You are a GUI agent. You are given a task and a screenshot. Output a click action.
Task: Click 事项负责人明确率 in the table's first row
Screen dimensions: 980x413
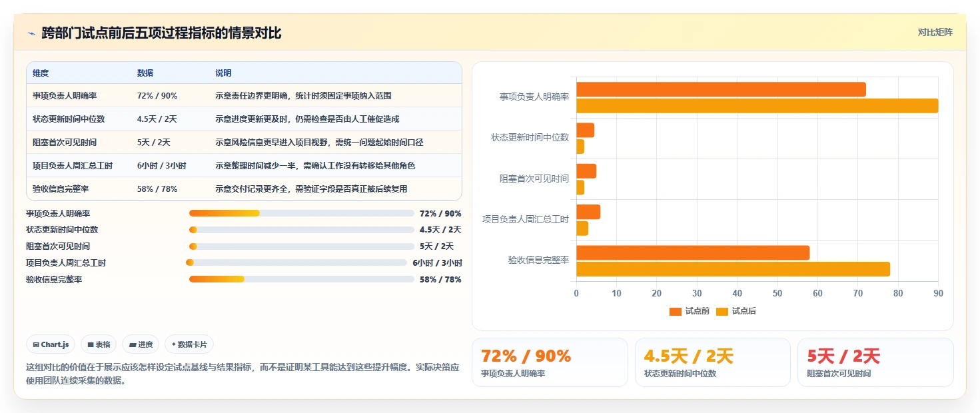65,96
